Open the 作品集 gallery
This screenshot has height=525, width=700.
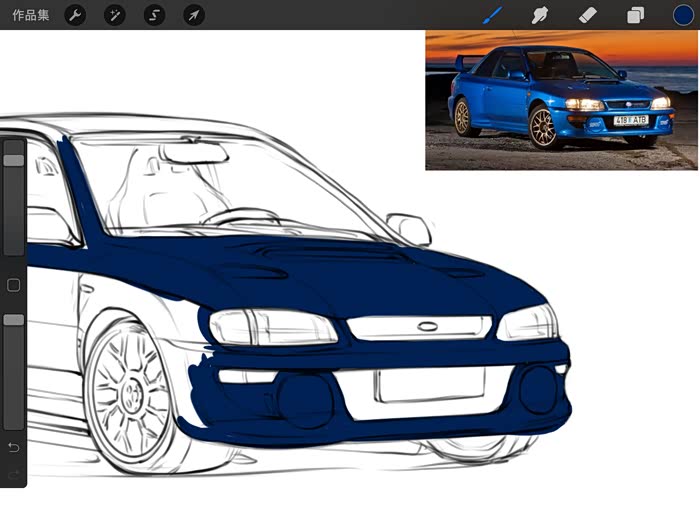click(30, 15)
